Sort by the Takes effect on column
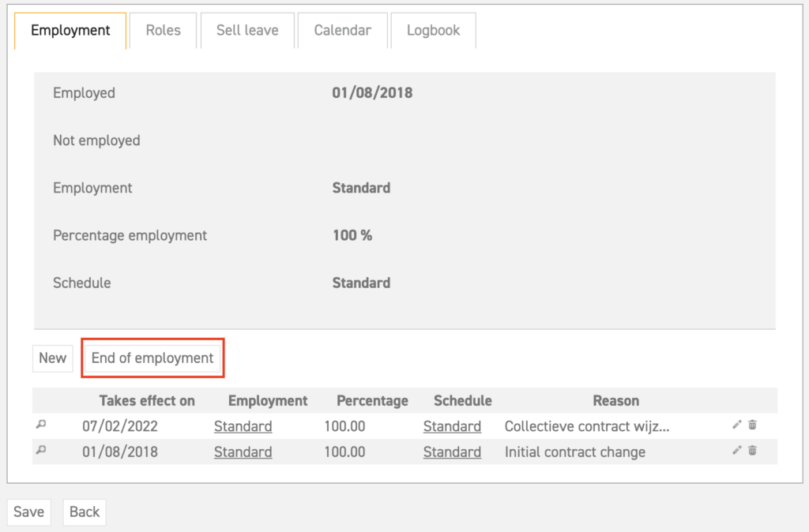The image size is (809, 532). 146,400
